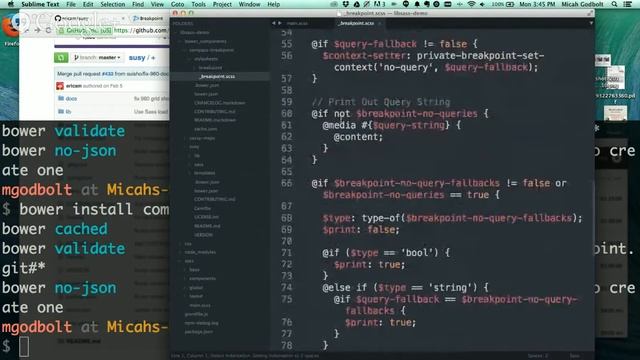Open the tab list dropdown arrow
The width and height of the screenshot is (640, 360).
[x=591, y=23]
